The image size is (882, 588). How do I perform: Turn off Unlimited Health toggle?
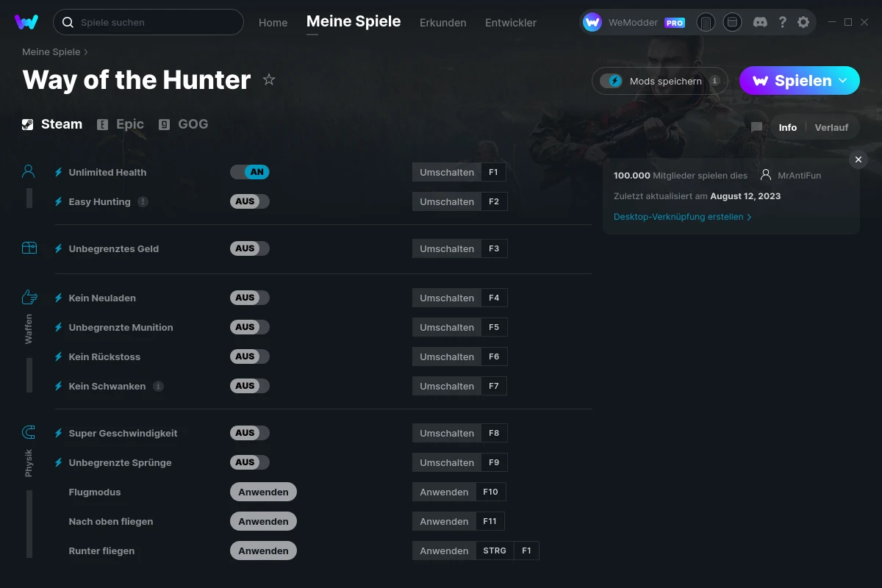(x=250, y=172)
